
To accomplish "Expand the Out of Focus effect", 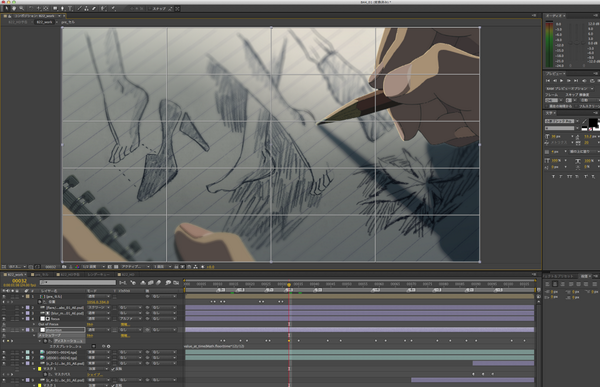I will point(34,325).
